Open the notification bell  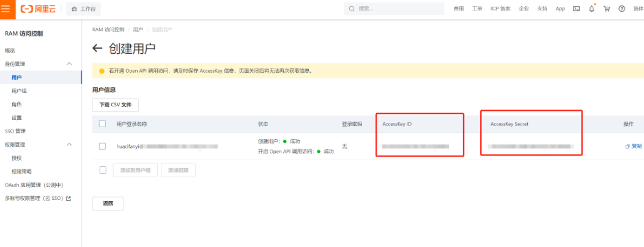[x=591, y=9]
